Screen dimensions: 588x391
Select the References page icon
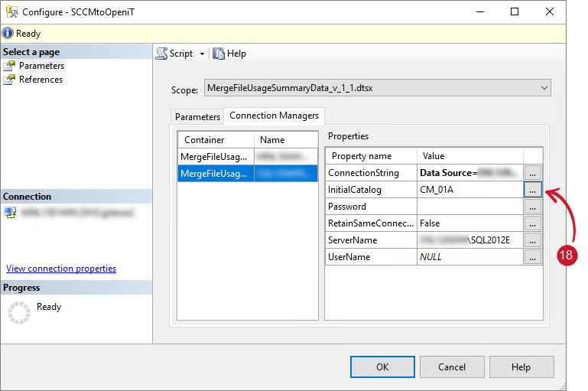(x=9, y=80)
